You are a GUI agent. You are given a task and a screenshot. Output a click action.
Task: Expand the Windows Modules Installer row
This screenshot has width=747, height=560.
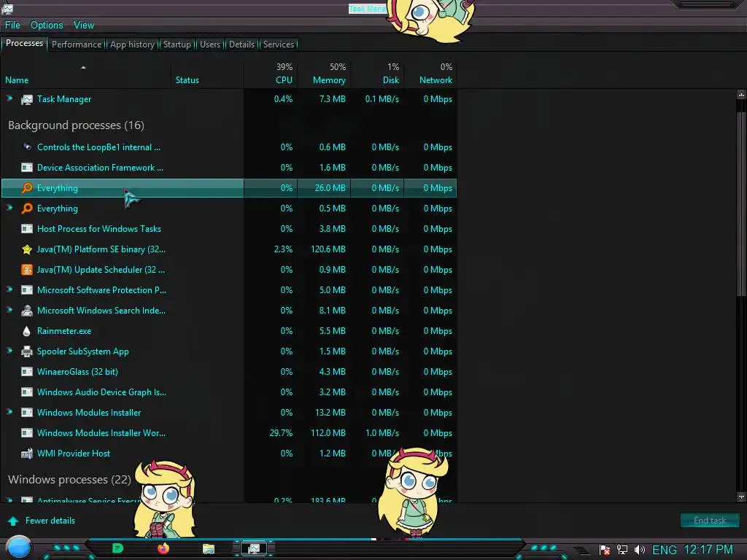(x=9, y=412)
